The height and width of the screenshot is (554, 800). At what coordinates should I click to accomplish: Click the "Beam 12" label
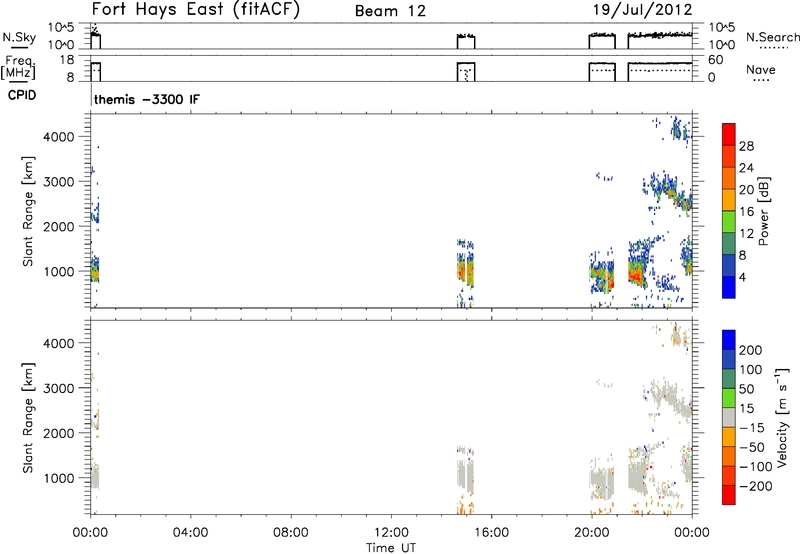click(x=390, y=11)
